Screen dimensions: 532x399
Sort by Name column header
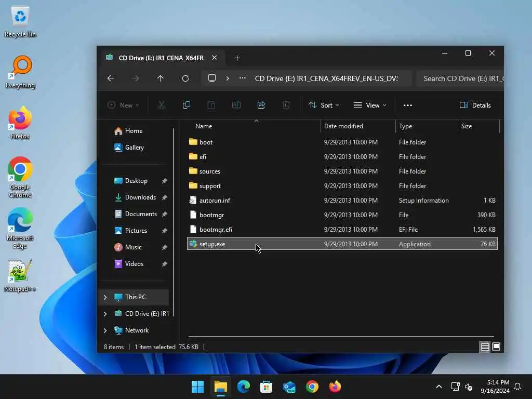point(204,126)
